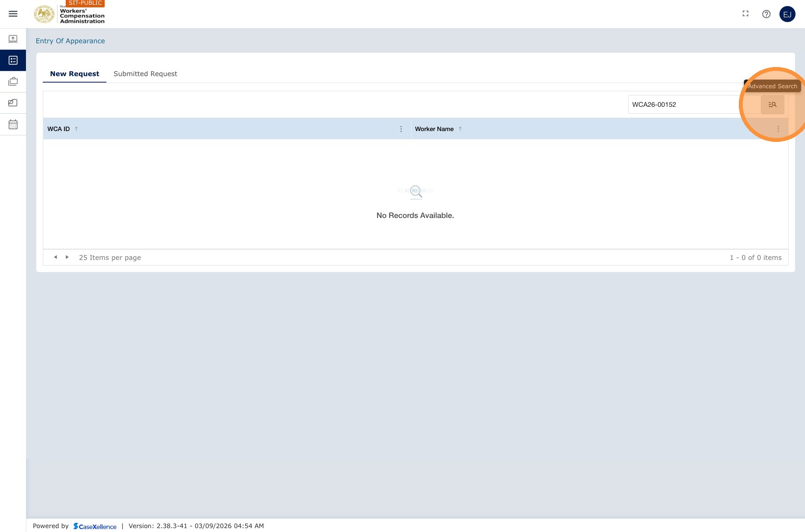Select the form list sidebar icon
Image resolution: width=805 pixels, height=532 pixels.
(x=13, y=60)
